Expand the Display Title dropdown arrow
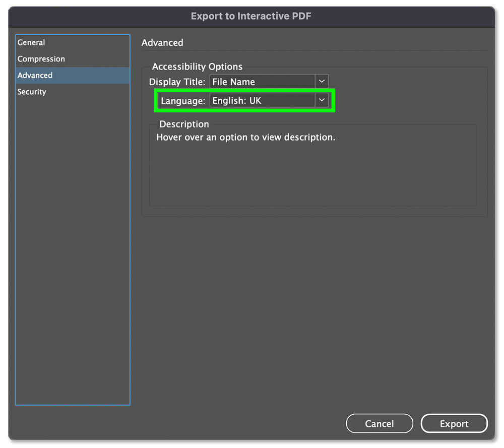Image resolution: width=504 pixels, height=448 pixels. (x=322, y=82)
